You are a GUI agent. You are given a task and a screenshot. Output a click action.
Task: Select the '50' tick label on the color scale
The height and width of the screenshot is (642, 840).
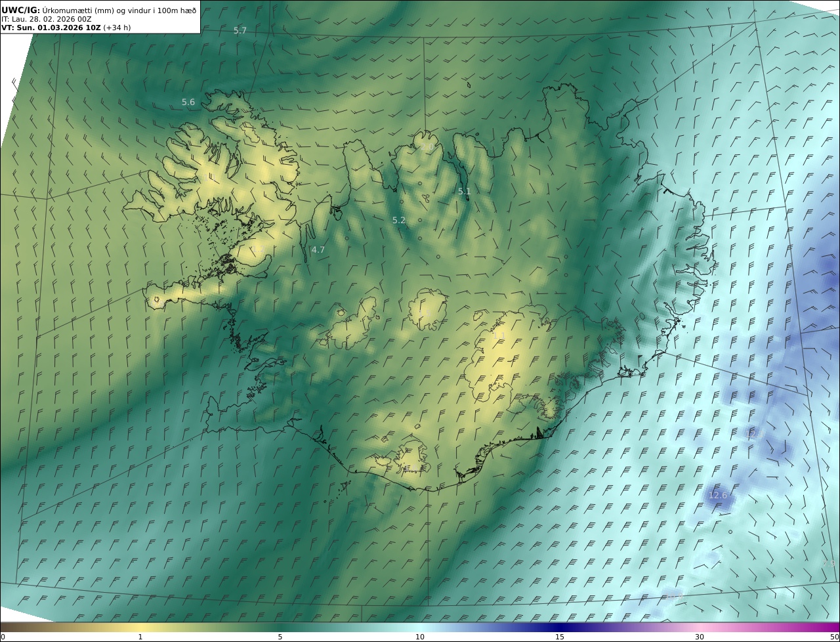(x=835, y=637)
